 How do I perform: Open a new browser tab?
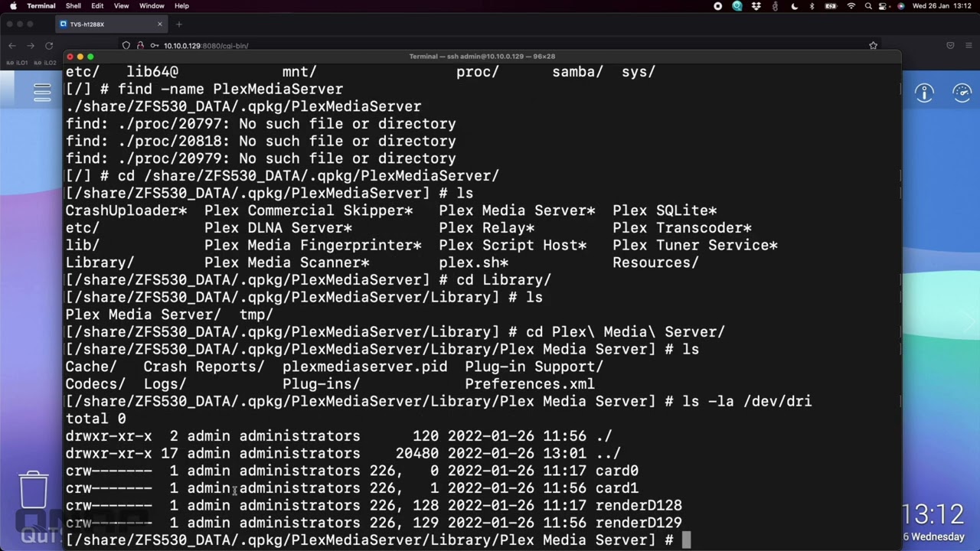click(179, 24)
